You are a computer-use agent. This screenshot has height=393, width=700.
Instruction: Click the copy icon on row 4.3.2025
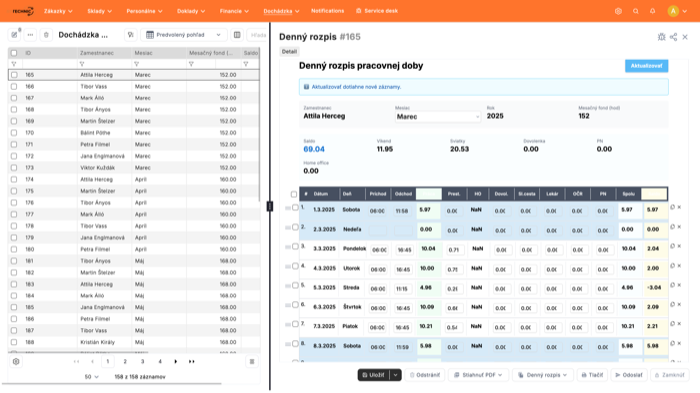672,266
